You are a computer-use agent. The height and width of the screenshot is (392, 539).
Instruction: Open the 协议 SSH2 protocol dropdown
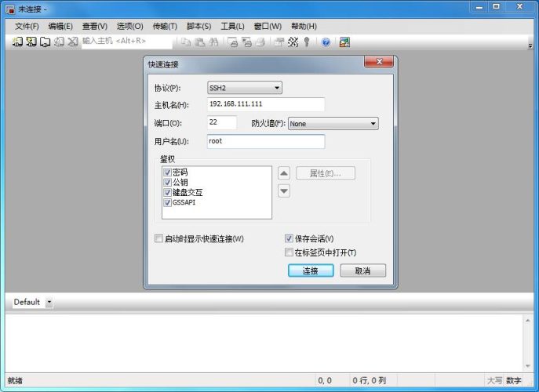[x=244, y=88]
